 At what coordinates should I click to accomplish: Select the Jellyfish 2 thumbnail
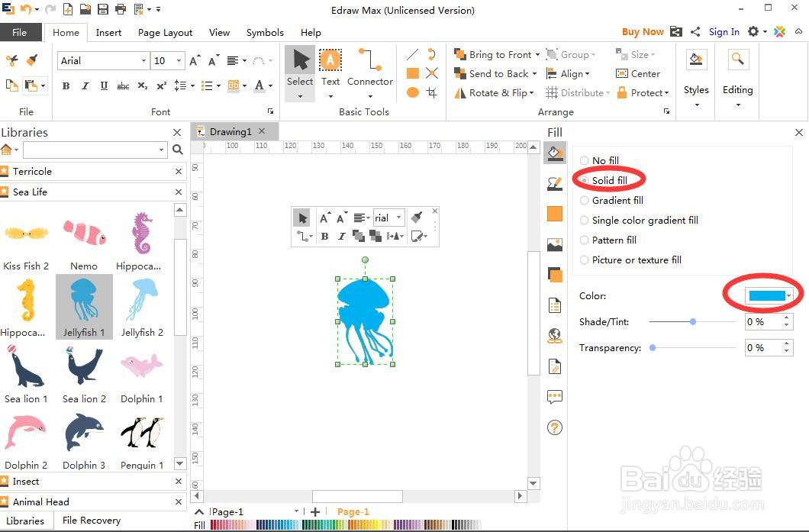pyautogui.click(x=142, y=307)
